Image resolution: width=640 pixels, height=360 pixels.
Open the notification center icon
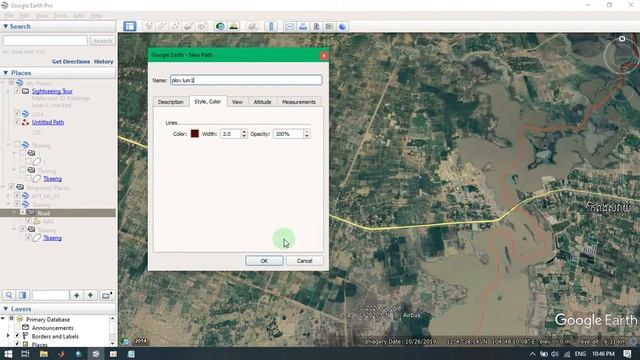[x=628, y=354]
